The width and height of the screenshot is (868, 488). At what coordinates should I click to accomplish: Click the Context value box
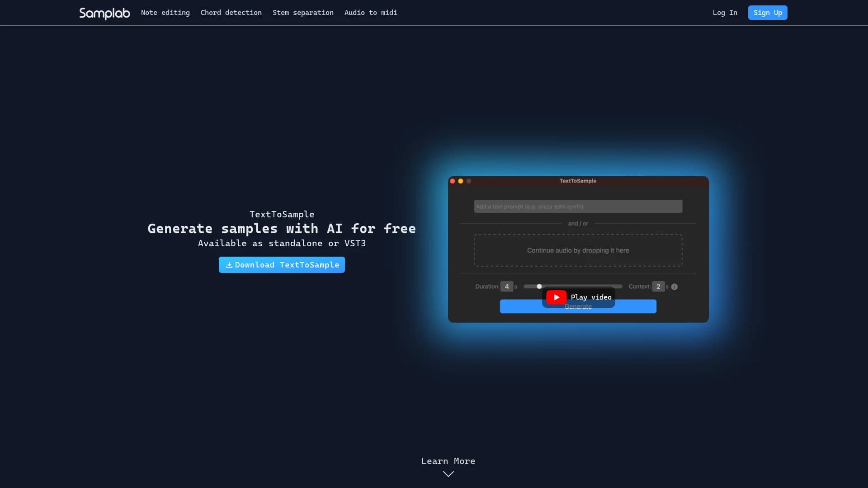[658, 286]
